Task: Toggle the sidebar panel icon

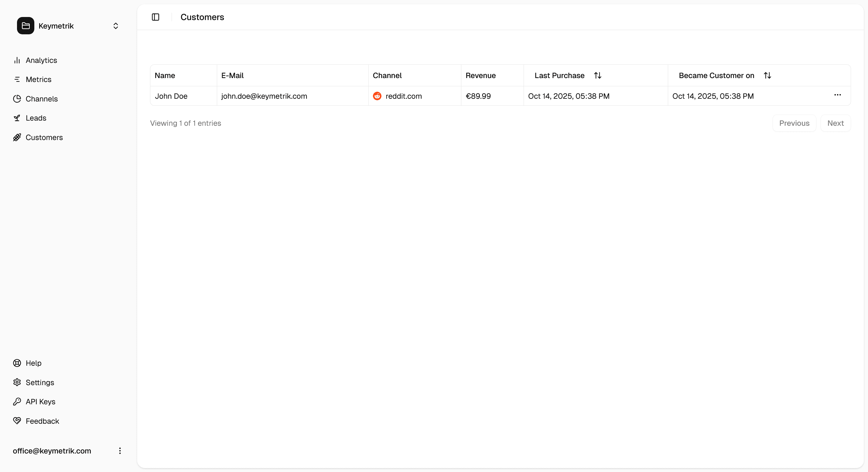Action: pos(155,17)
